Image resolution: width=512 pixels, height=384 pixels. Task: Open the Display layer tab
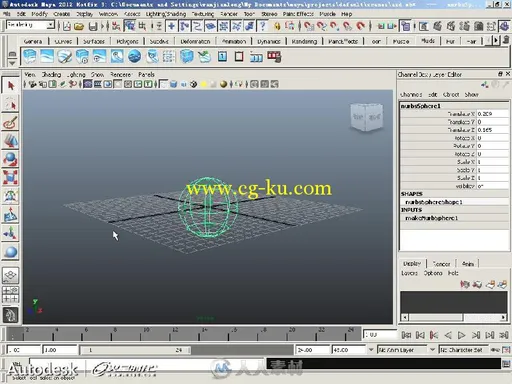[x=412, y=263]
